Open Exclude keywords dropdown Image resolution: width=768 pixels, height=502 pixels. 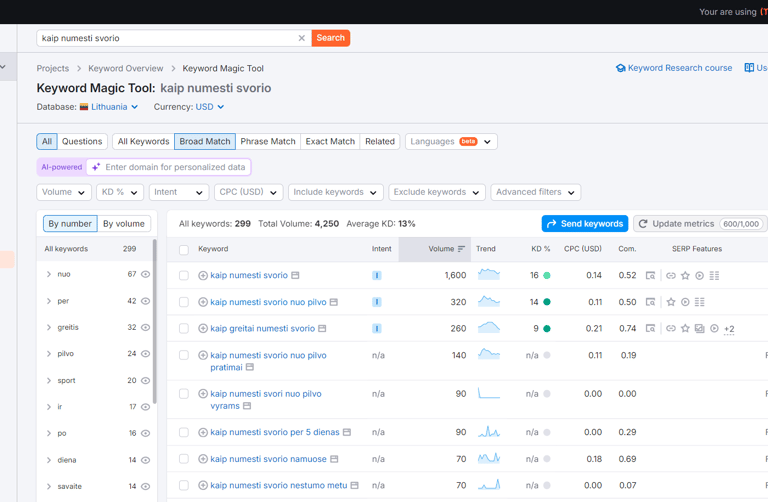(x=436, y=192)
